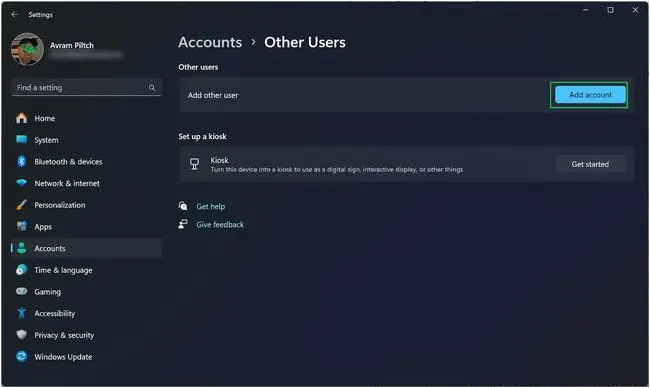Close the Settings window
This screenshot has height=388, width=650.
tap(635, 10)
